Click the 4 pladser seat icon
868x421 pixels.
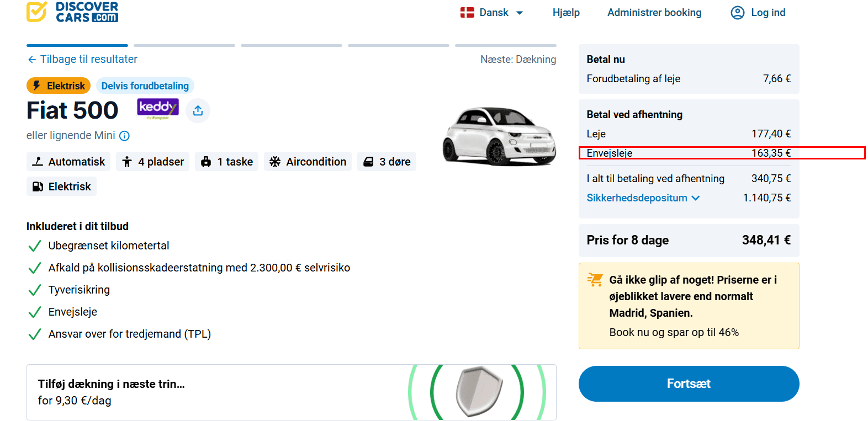coord(127,162)
